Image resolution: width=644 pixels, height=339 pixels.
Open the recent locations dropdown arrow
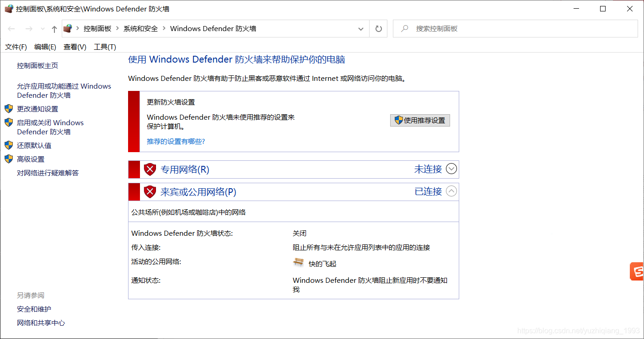tap(43, 29)
